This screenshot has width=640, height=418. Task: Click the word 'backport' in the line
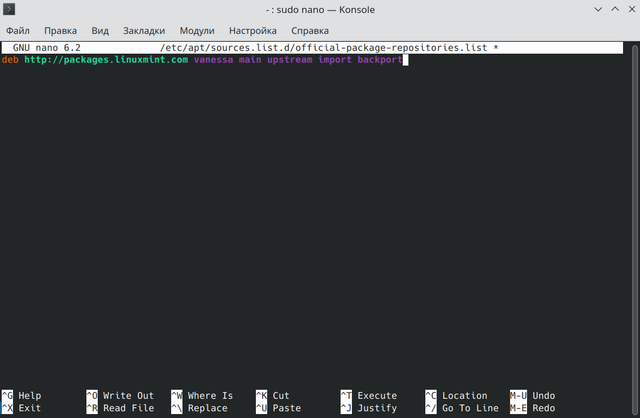(380, 60)
